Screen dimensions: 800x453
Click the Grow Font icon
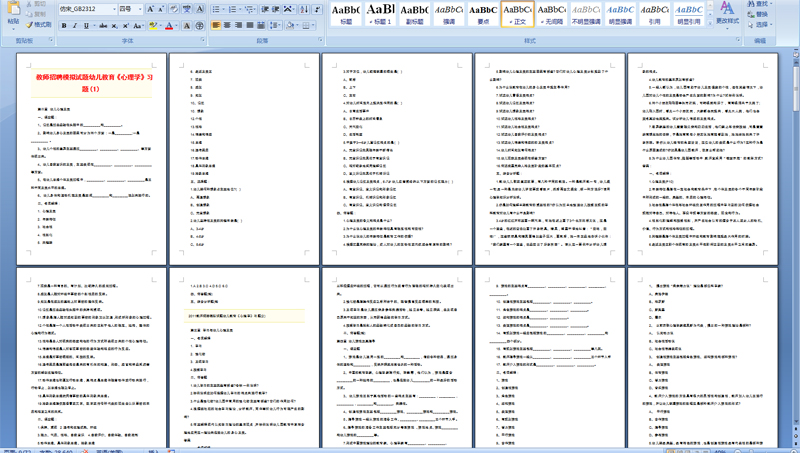click(151, 9)
